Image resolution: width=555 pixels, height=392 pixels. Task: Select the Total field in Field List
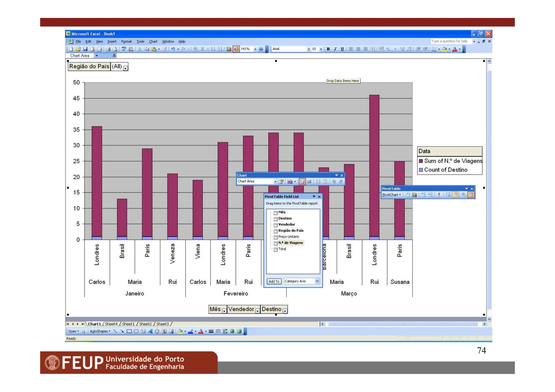[x=282, y=249]
